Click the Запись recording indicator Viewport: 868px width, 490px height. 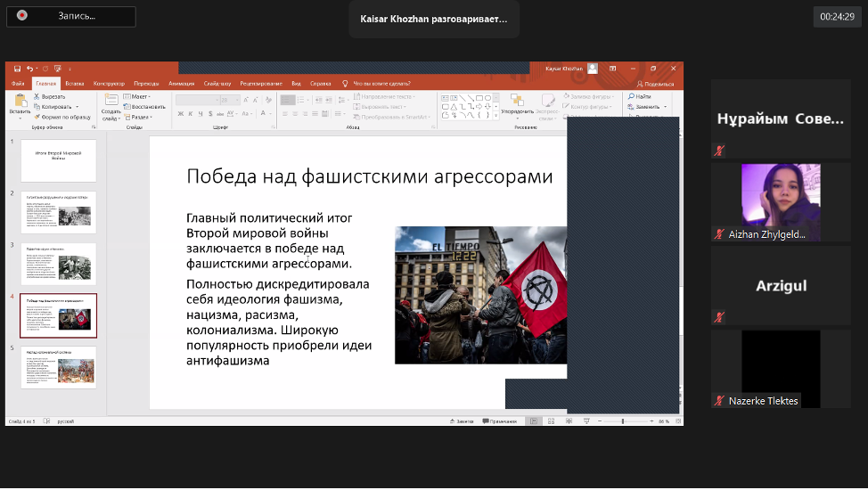tap(71, 16)
